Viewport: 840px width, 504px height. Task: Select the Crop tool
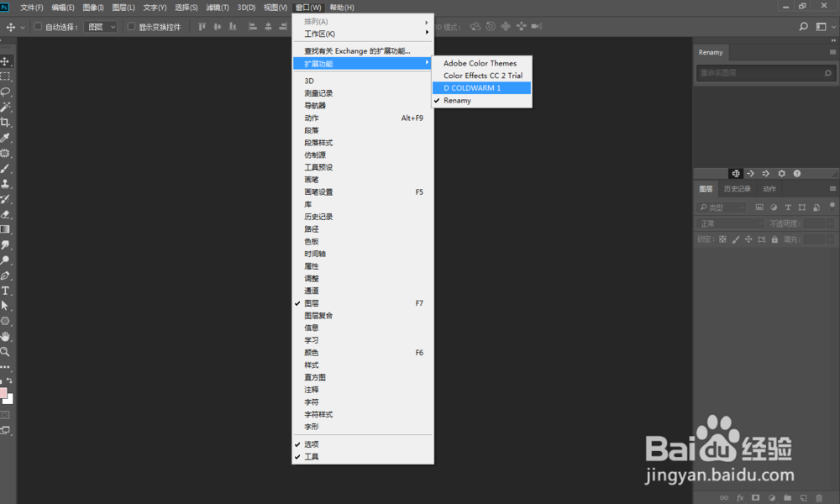(5, 122)
